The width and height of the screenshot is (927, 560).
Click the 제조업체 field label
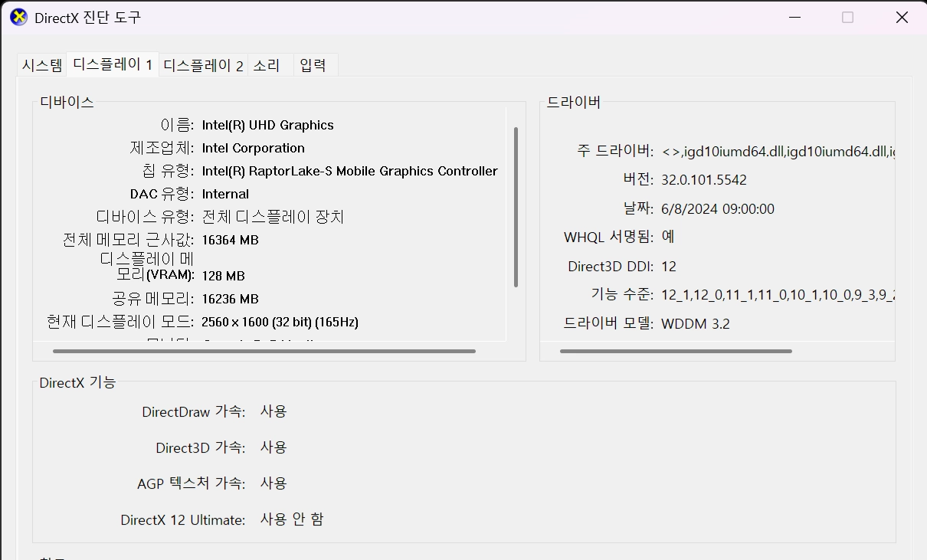coord(162,148)
